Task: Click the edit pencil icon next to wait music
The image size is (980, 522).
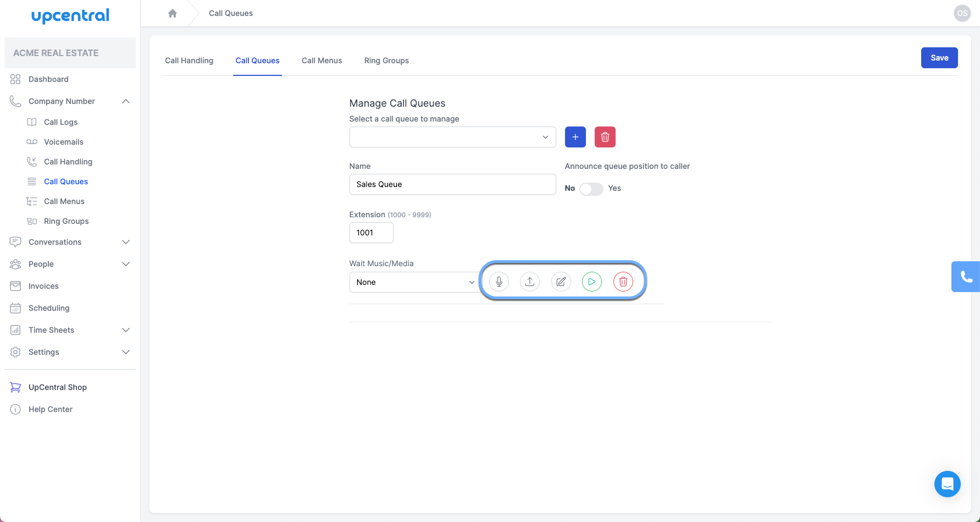Action: pos(561,281)
